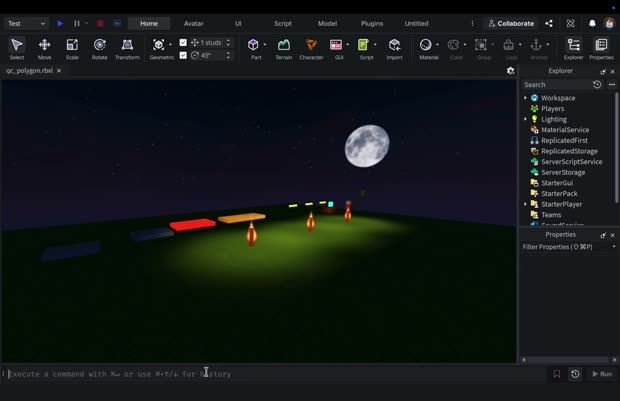Image resolution: width=620 pixels, height=401 pixels.
Task: Click the Collaborate button
Action: coord(511,23)
